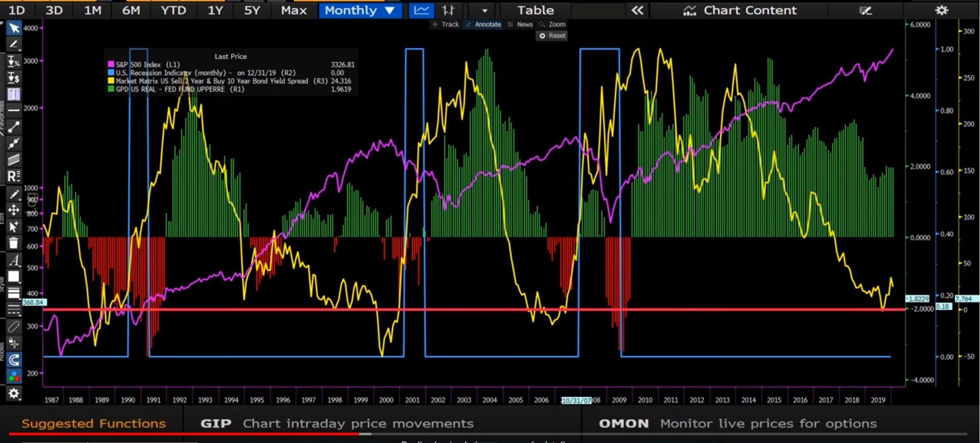This screenshot has width=980, height=443.
Task: Toggle Annotate mode
Action: tap(483, 24)
